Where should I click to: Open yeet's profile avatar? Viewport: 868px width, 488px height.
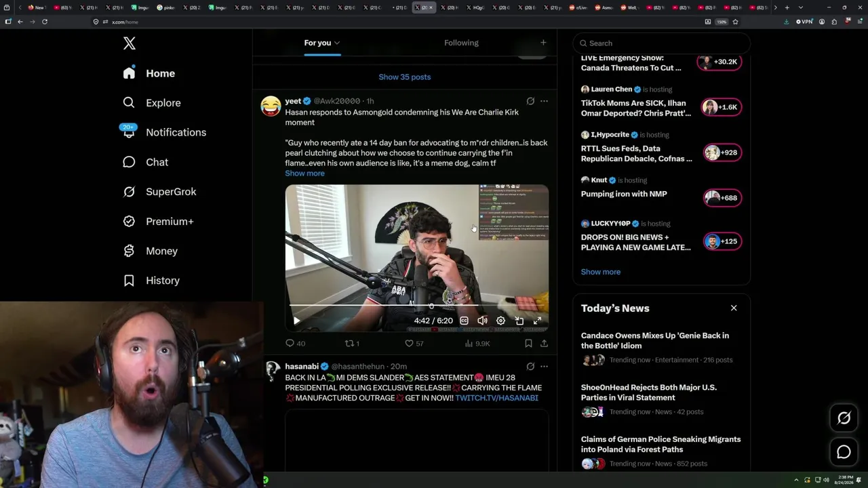click(271, 106)
